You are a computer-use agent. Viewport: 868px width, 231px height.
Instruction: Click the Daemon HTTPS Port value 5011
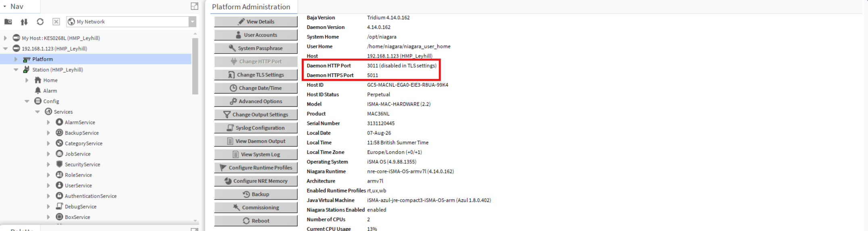coord(372,75)
